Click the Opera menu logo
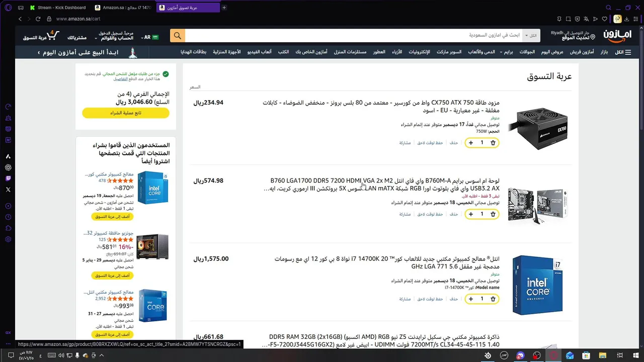This screenshot has height=362, width=644. pos(8,8)
